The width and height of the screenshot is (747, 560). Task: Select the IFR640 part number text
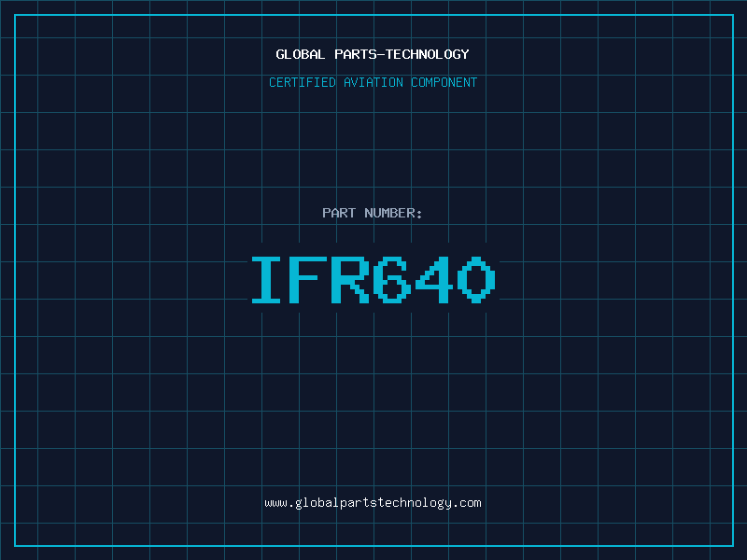[373, 280]
